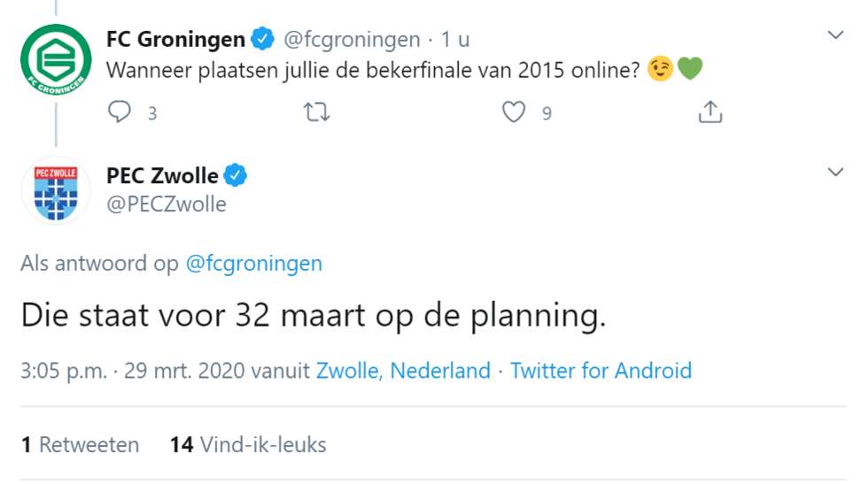Click FC Groningen verified badge

(x=262, y=39)
